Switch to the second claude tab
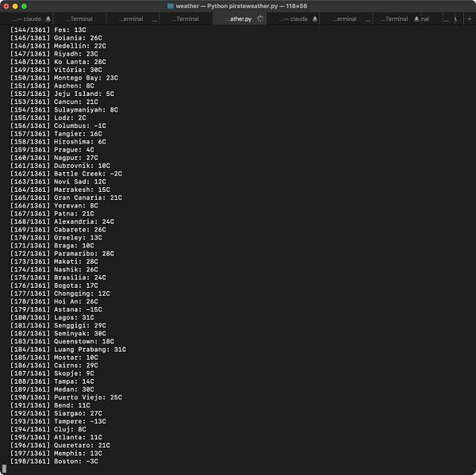Screen dimensions: 476x475 pos(294,19)
